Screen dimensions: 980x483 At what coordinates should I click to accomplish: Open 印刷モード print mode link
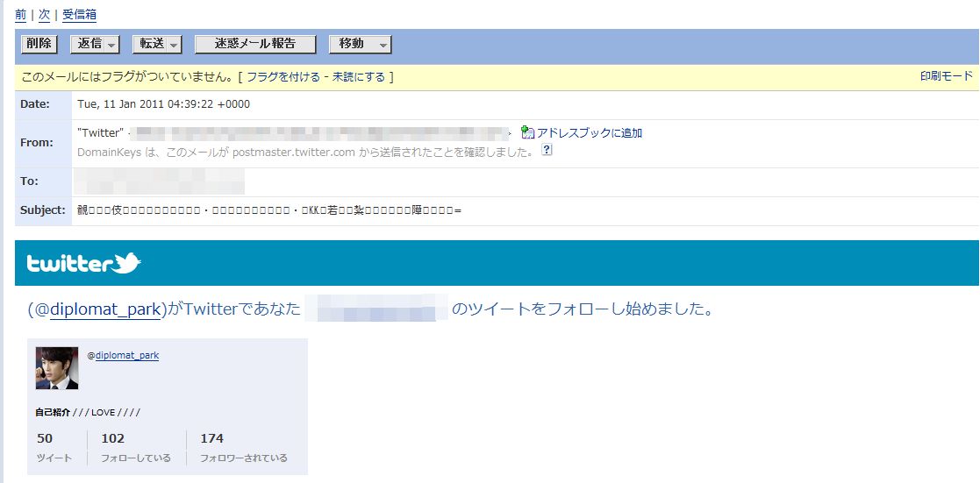click(x=947, y=76)
